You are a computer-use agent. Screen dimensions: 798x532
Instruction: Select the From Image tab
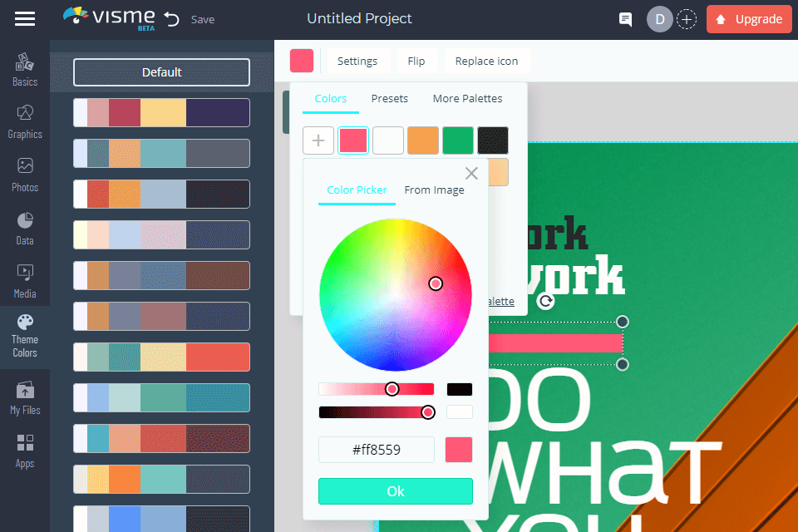[x=434, y=190]
